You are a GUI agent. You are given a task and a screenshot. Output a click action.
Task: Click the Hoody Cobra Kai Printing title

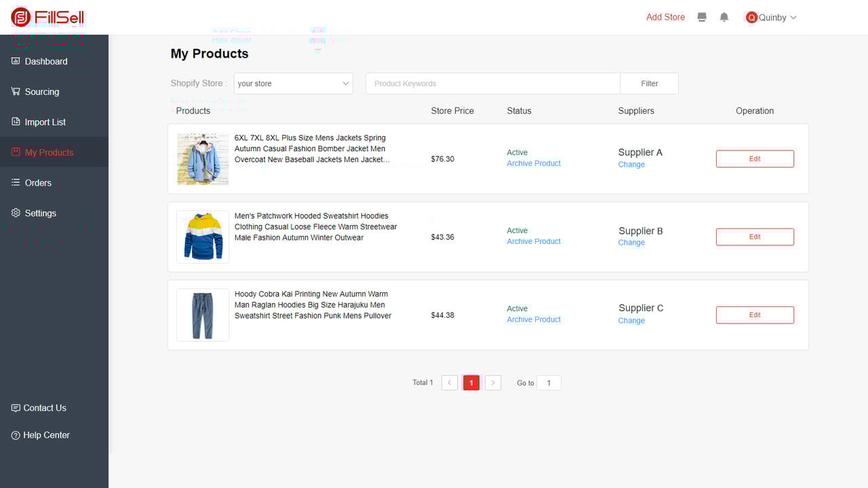(313, 305)
